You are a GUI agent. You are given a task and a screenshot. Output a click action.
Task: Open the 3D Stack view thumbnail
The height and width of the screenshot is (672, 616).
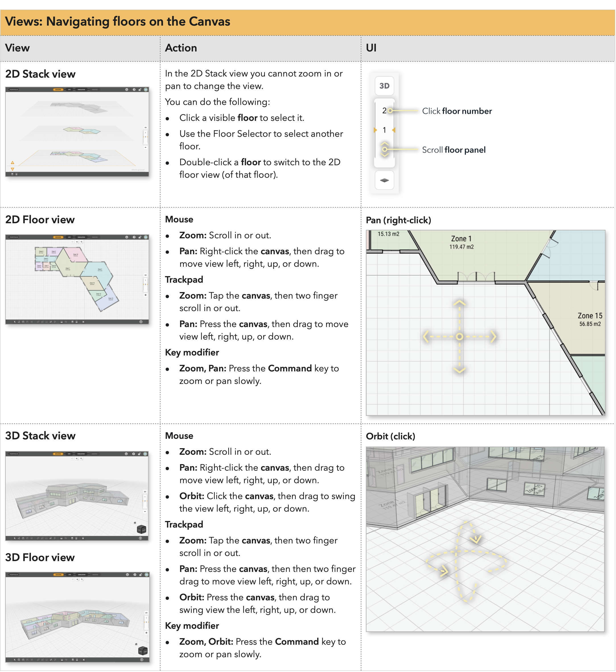(77, 496)
